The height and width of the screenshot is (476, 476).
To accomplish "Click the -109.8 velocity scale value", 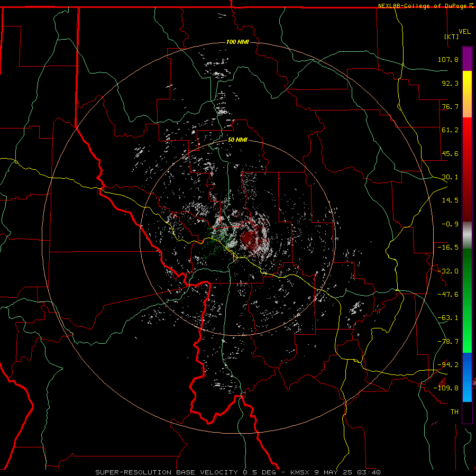I will [446, 388].
